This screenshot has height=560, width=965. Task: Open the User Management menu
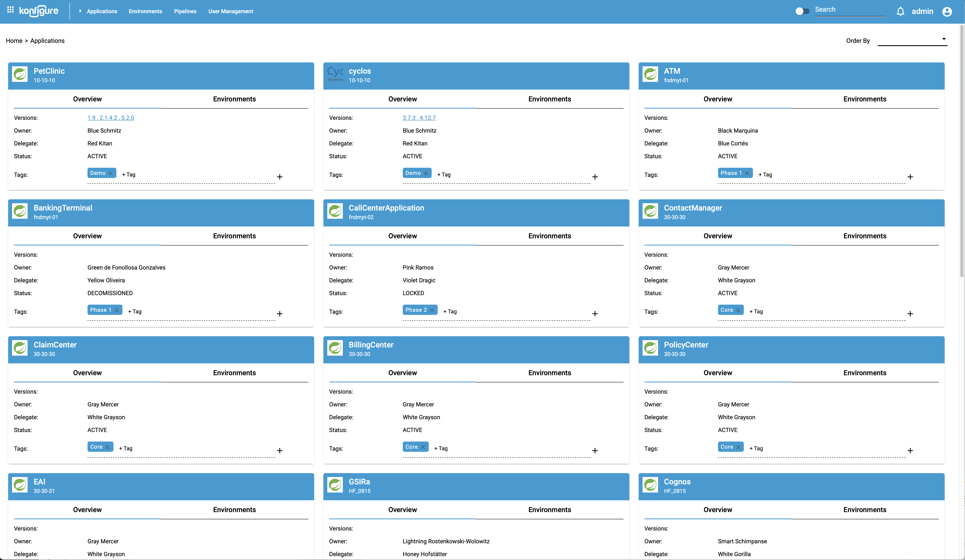pyautogui.click(x=231, y=11)
